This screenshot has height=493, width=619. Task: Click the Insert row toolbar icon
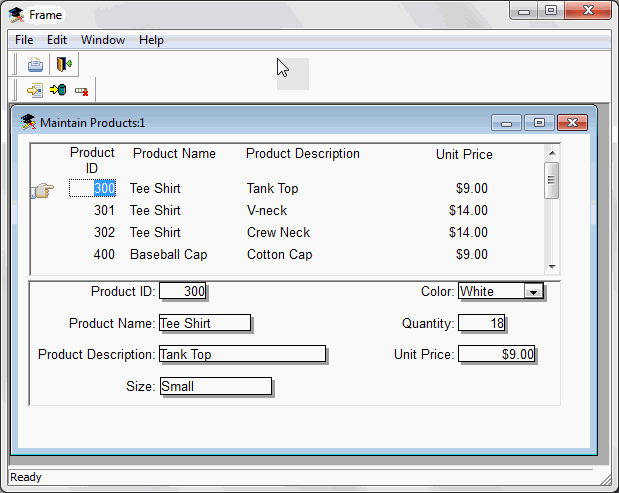click(35, 91)
